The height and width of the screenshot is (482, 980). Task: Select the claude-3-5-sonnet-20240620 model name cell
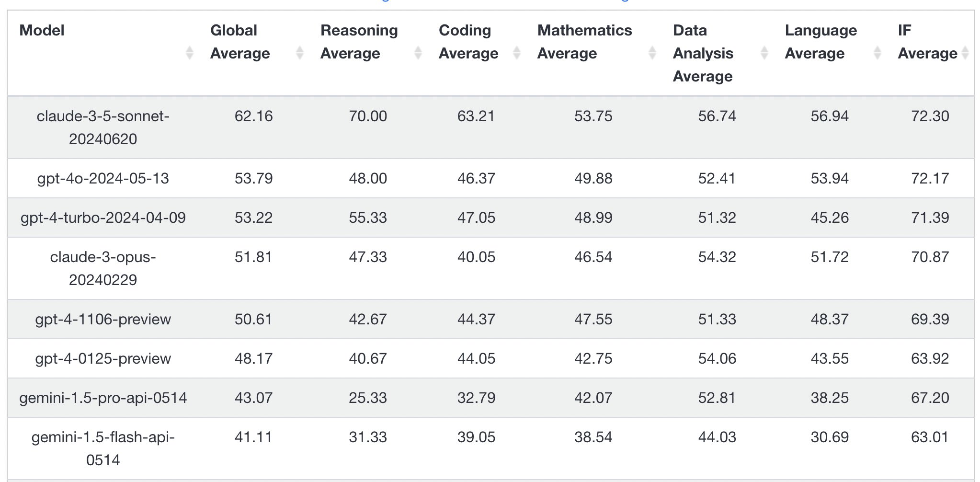point(103,127)
